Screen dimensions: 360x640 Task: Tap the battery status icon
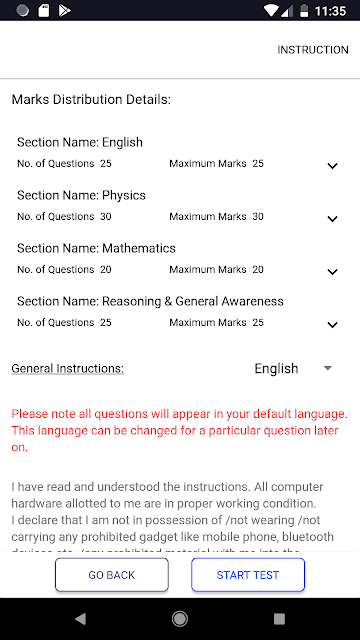point(304,11)
